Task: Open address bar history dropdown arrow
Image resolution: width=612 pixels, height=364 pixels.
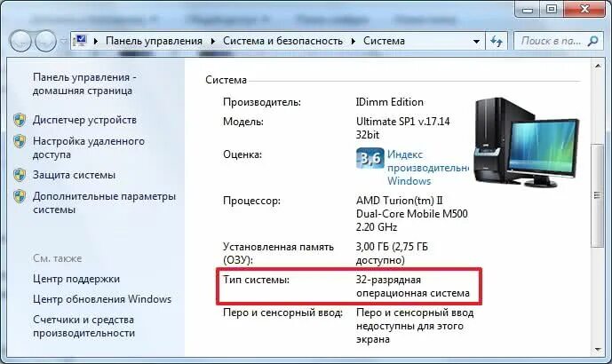Action: (476, 42)
